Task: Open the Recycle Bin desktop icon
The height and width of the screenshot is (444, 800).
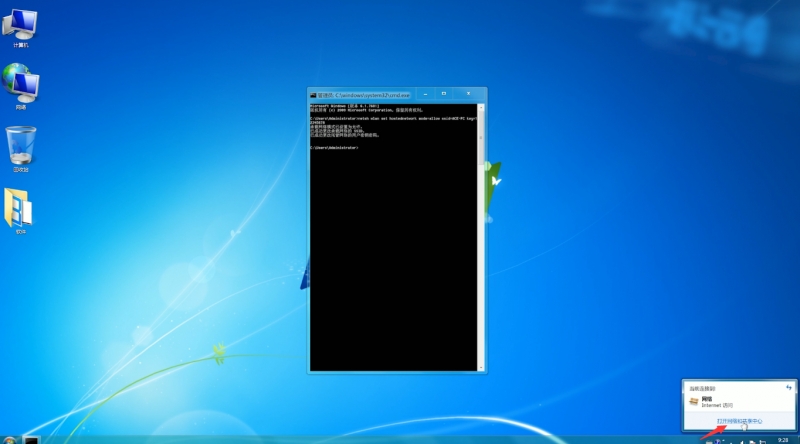Action: [20, 149]
